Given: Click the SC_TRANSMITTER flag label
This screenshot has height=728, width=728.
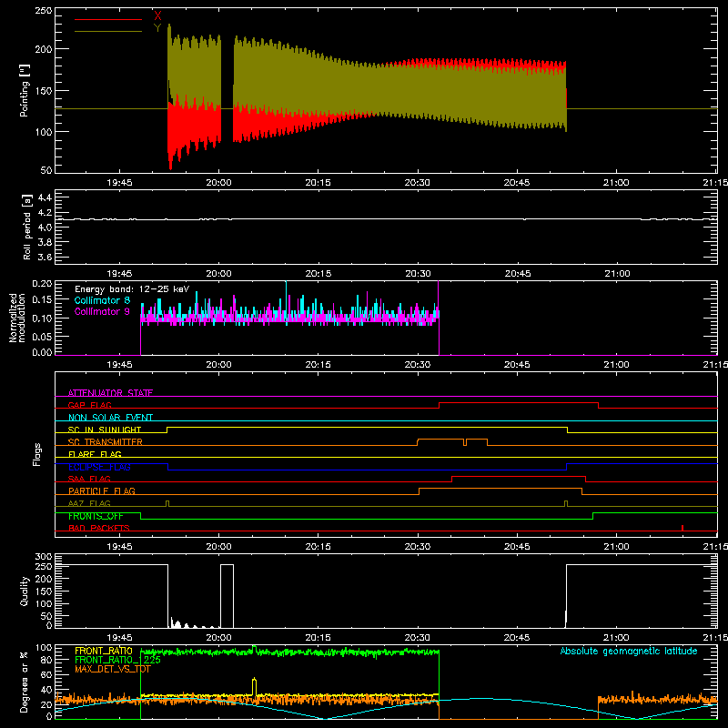Looking at the screenshot, I should tap(106, 442).
